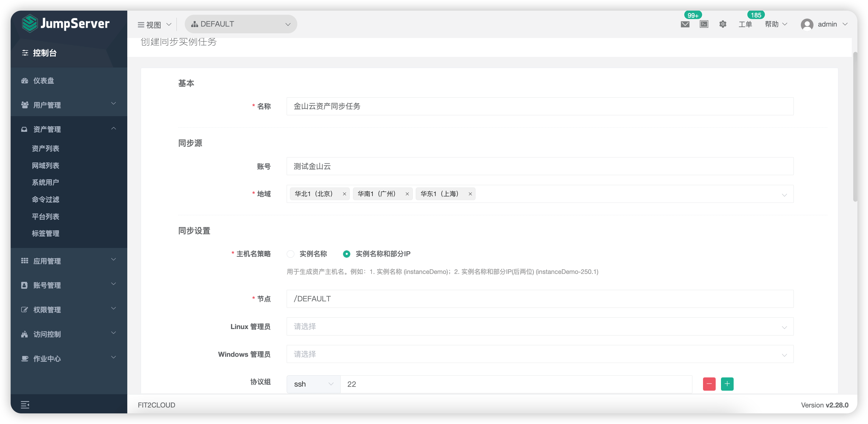Viewport: 868px width, 424px height.
Task: Click the 作业中心 icon in sidebar
Action: point(24,359)
